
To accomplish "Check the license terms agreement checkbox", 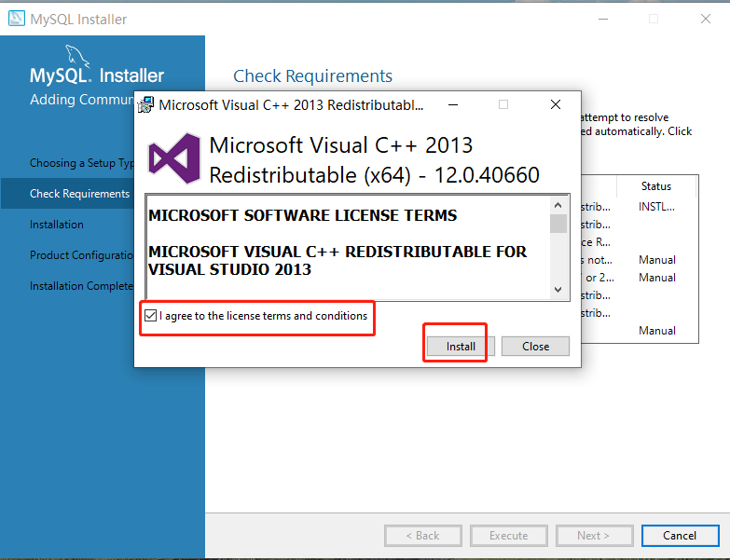I will [150, 316].
